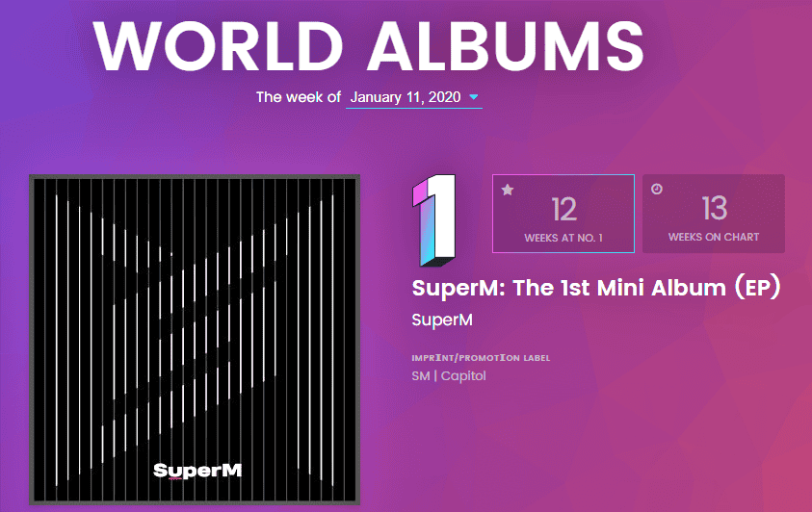Click the small pink text under the cover's SuperM logo
This screenshot has width=812, height=512.
pos(175,479)
